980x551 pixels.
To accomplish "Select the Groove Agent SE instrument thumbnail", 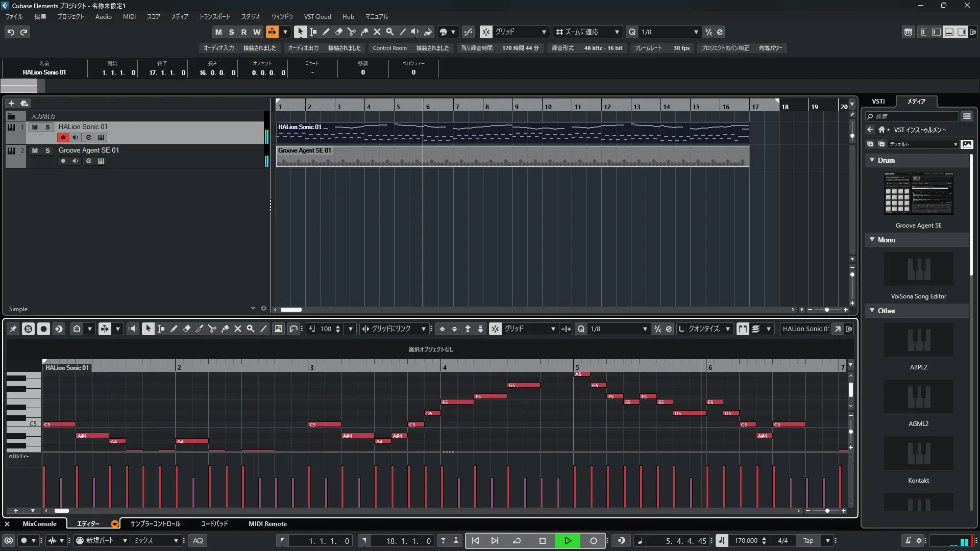I will click(918, 193).
